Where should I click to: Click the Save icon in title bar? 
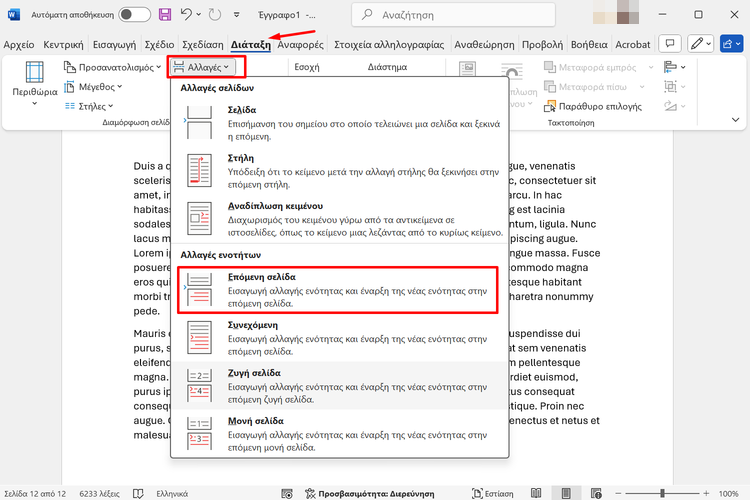pos(165,15)
